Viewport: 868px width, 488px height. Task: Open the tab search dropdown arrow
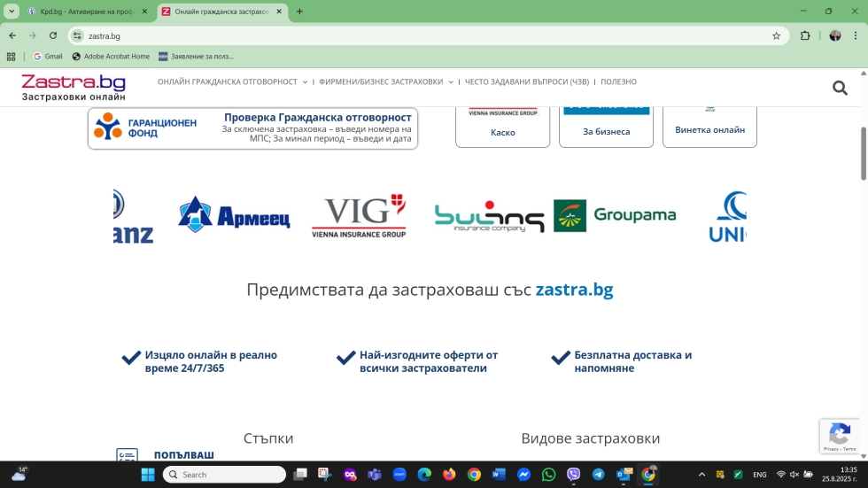coord(11,11)
